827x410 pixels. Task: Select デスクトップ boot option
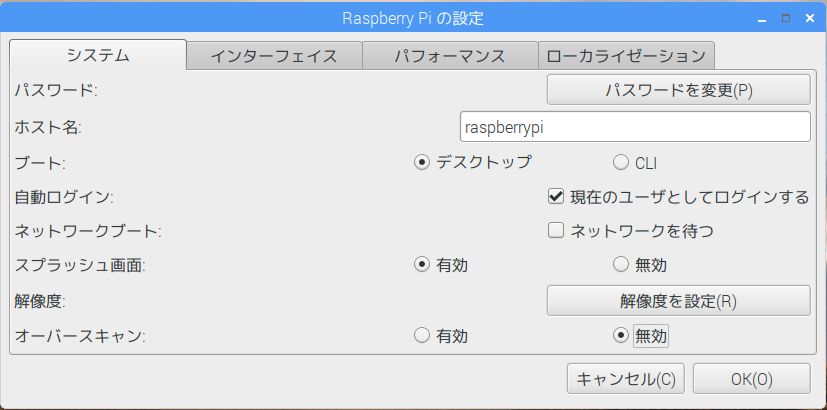point(473,163)
